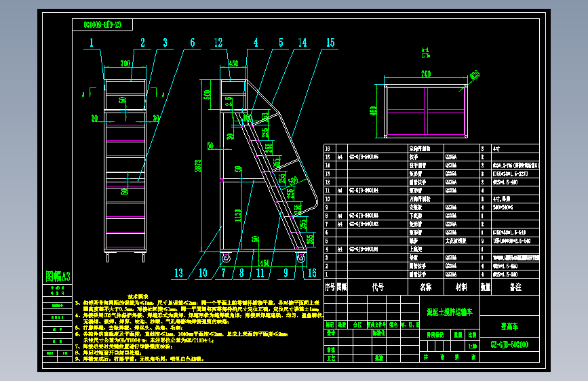The image size is (588, 381).
Task: Click the 1120 vertical dimension
Action: tap(238, 216)
